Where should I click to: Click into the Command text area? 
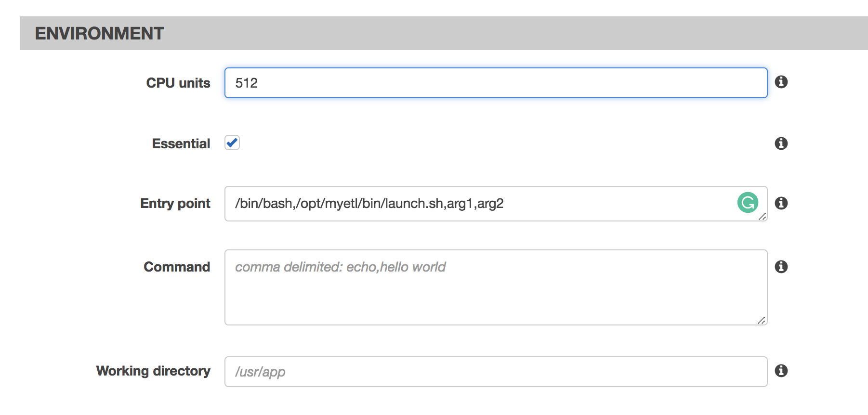click(496, 287)
